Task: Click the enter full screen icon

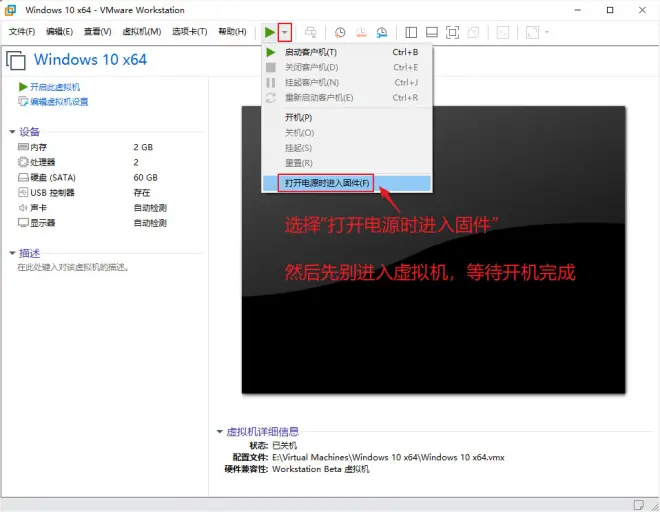Action: coord(452,32)
